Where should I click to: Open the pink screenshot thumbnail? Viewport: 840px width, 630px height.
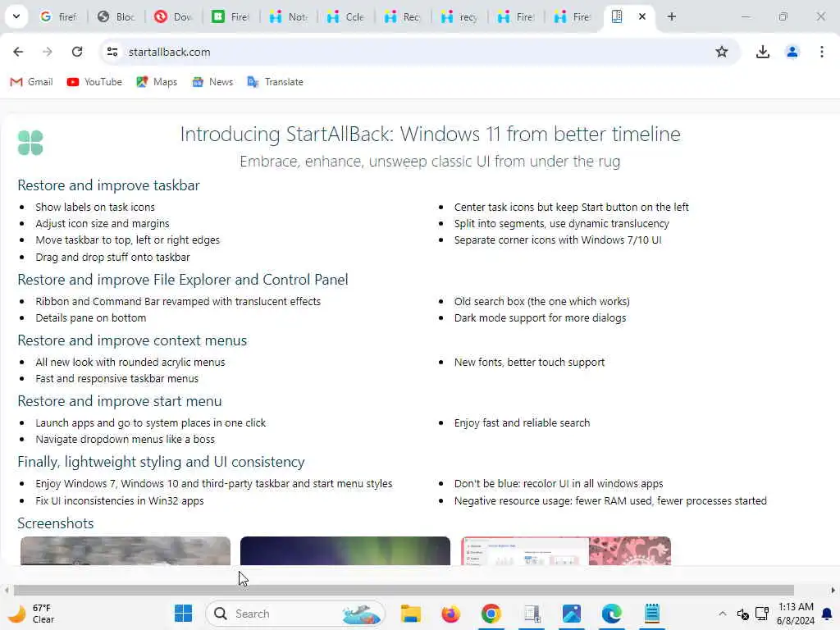click(566, 550)
